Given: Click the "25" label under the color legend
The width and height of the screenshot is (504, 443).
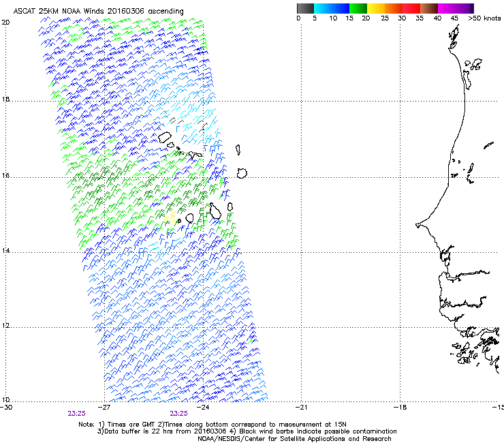Looking at the screenshot, I should click(x=385, y=18).
